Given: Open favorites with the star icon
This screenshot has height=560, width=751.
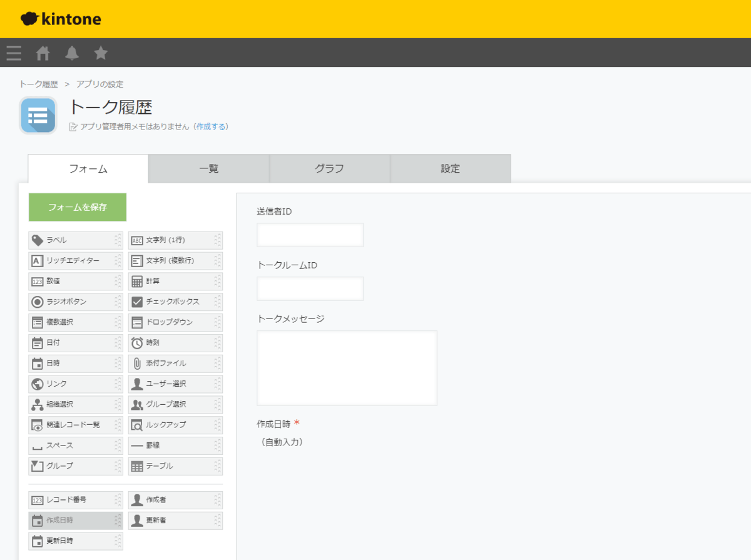Looking at the screenshot, I should 101,53.
